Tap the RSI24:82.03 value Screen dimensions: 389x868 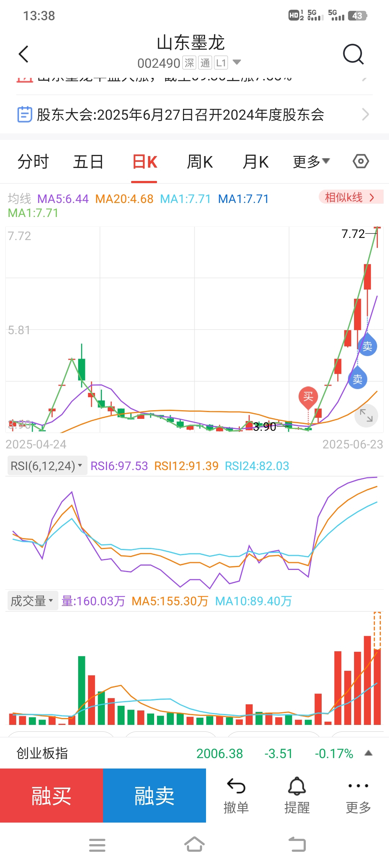point(257,466)
